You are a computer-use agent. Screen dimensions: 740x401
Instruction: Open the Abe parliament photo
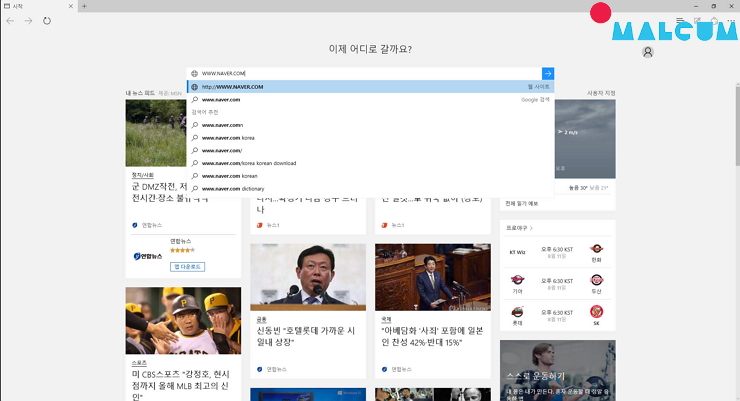tap(433, 277)
